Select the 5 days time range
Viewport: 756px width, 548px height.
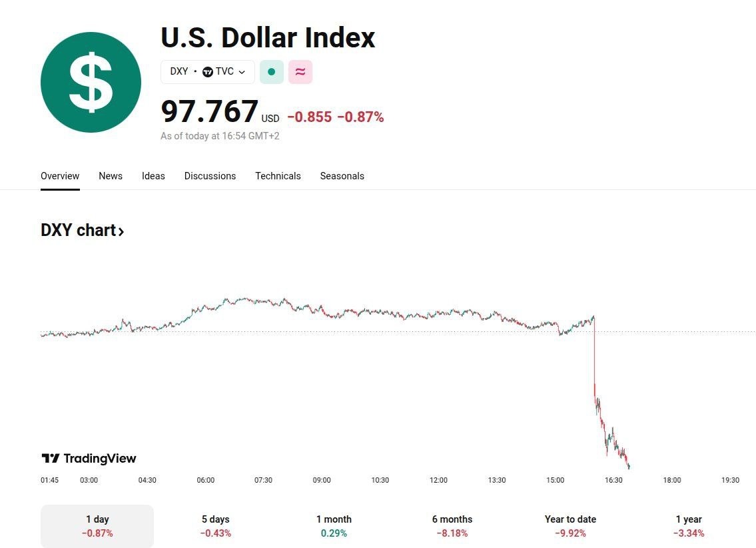215,525
